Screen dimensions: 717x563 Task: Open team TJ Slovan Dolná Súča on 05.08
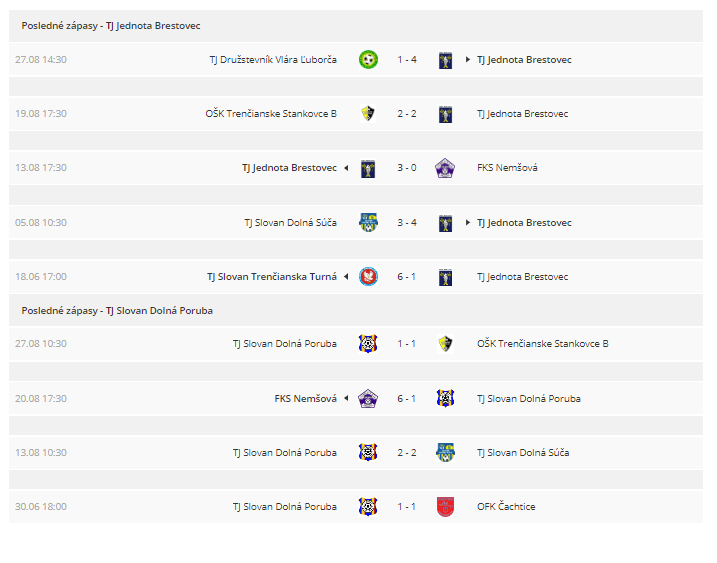pos(290,223)
